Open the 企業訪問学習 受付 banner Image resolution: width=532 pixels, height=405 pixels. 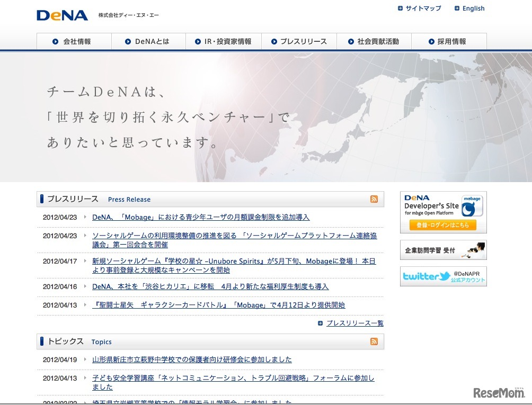[x=443, y=250]
